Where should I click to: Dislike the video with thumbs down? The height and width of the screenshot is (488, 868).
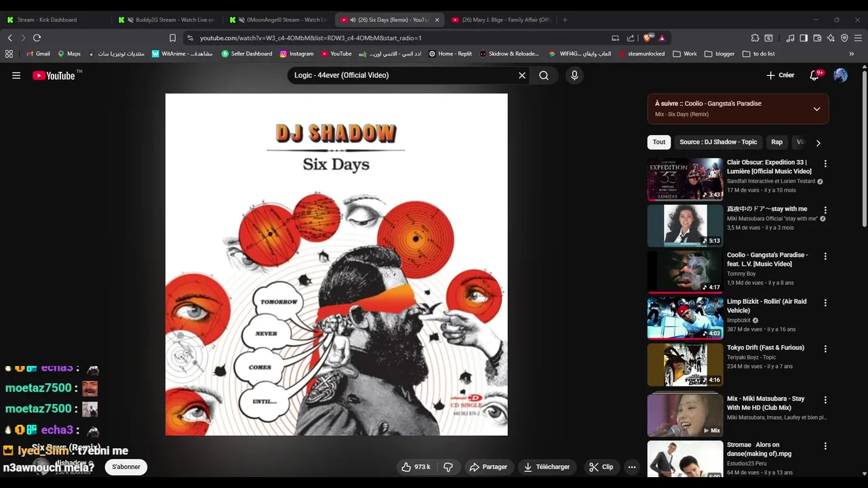coord(448,467)
